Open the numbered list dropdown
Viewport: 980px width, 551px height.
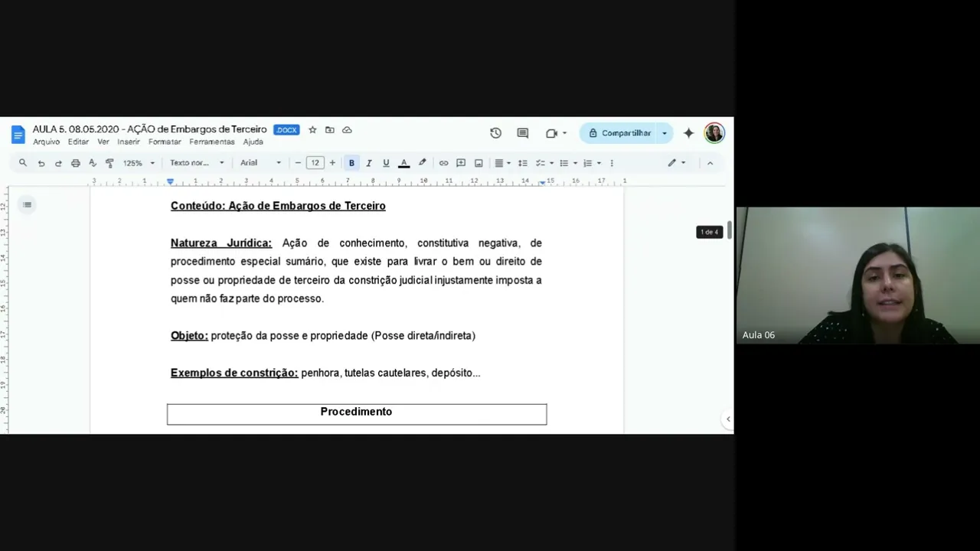click(592, 163)
